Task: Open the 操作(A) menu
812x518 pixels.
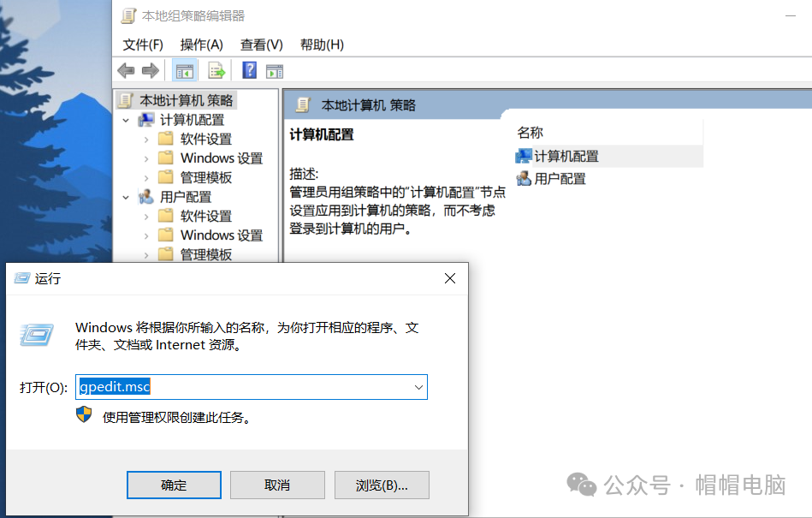Action: click(x=201, y=45)
